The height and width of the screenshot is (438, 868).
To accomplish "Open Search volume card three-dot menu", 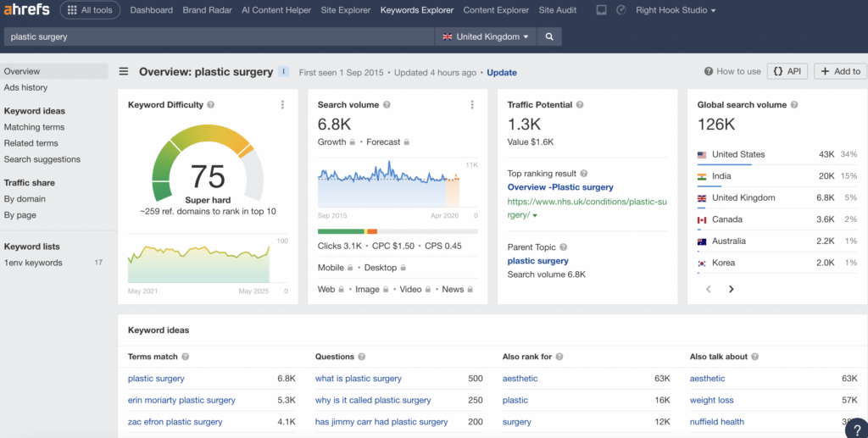I will coord(472,104).
